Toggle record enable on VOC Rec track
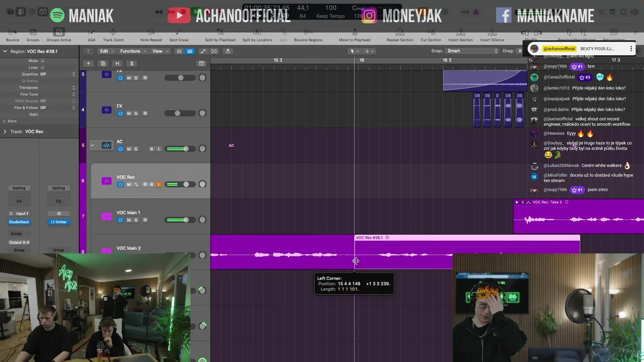The image size is (644, 362). pyautogui.click(x=151, y=185)
